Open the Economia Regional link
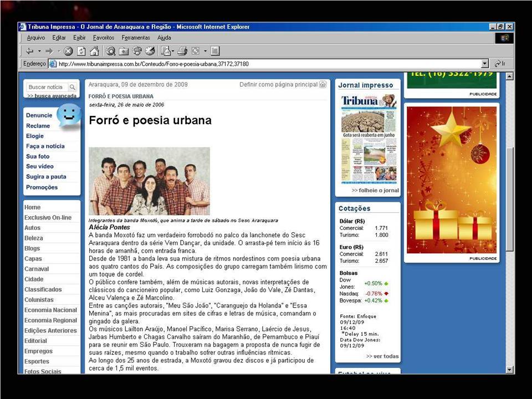The height and width of the screenshot is (399, 532). (x=50, y=320)
